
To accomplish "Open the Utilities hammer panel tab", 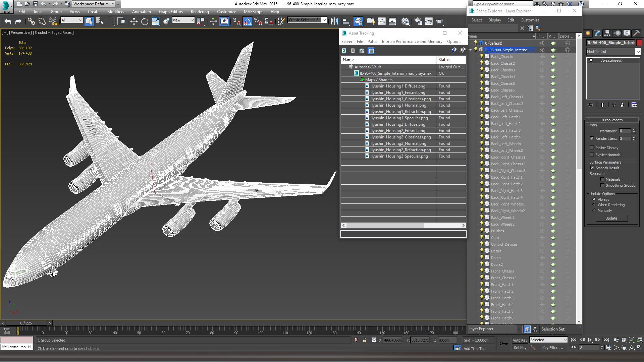I will (636, 33).
